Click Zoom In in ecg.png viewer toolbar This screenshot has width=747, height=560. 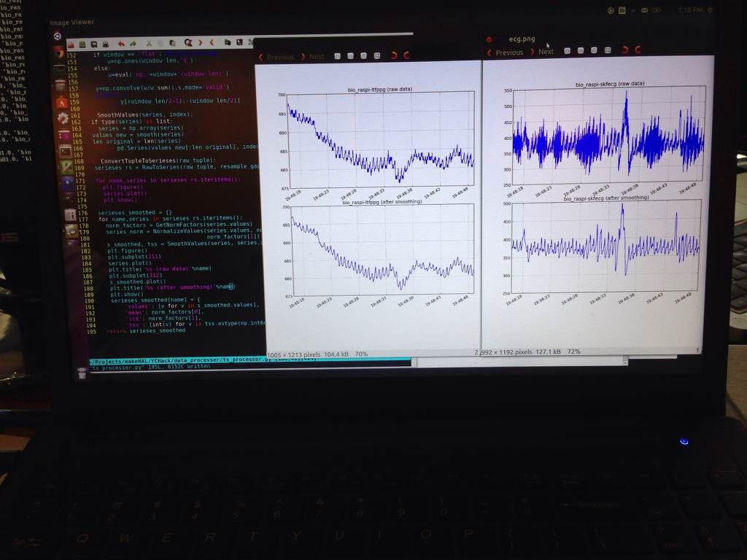coord(567,50)
